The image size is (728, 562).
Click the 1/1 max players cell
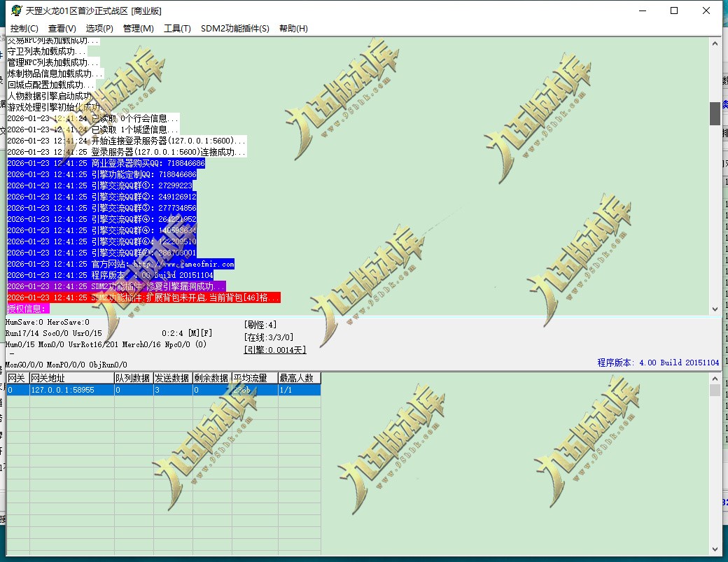[299, 390]
